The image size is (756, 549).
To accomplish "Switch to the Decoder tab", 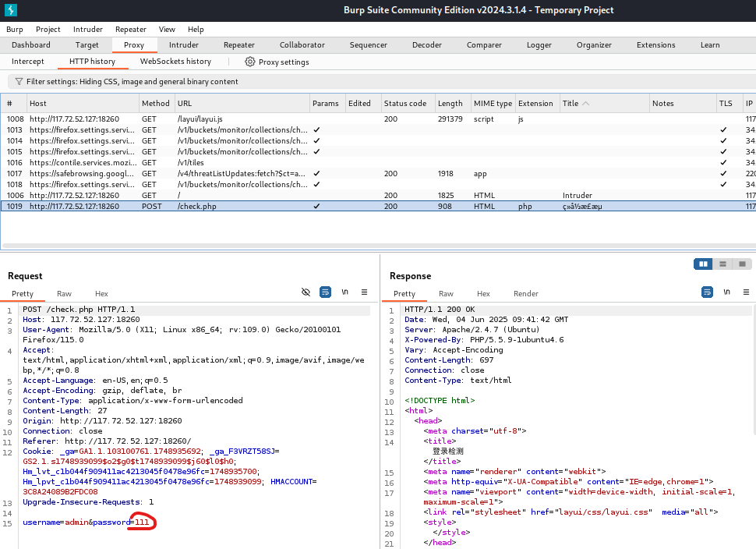I will [x=426, y=45].
